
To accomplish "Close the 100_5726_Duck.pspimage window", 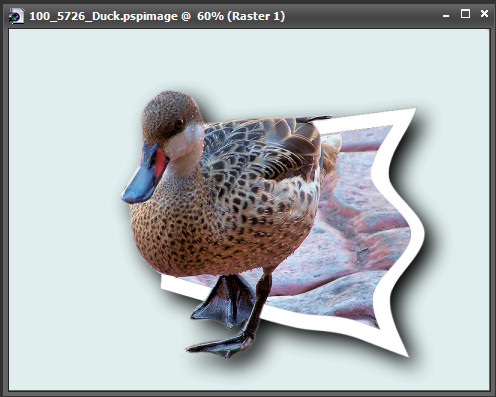I will pyautogui.click(x=484, y=14).
